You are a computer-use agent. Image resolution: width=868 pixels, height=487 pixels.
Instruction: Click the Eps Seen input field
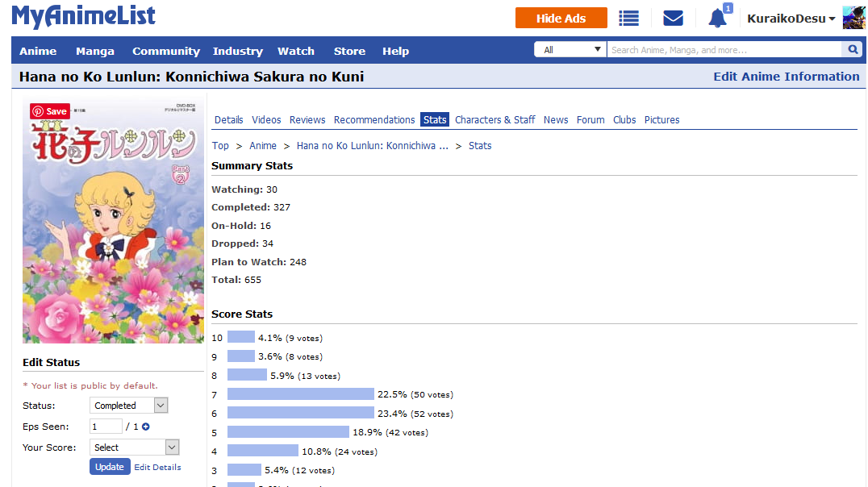click(x=106, y=427)
